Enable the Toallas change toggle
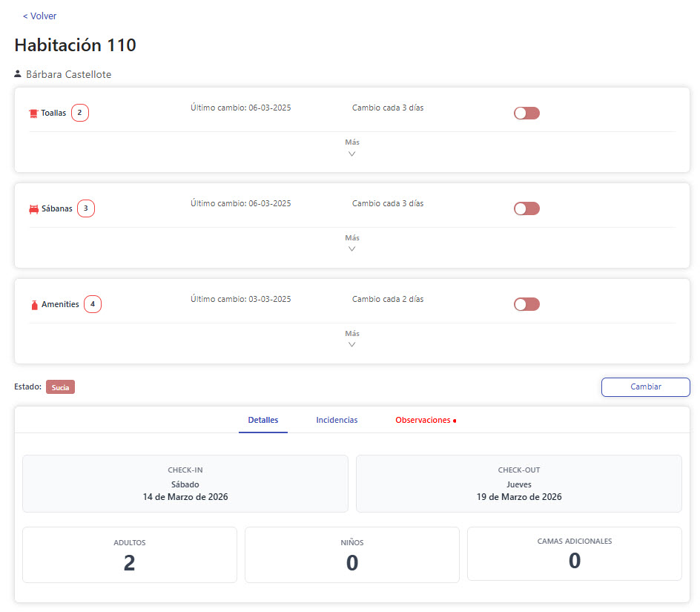 click(x=526, y=113)
